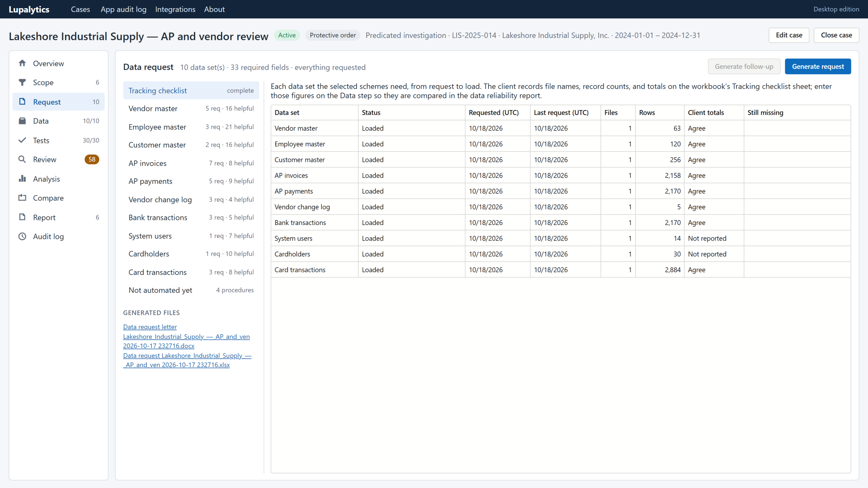Screen dimensions: 868x488
Task: Open the generated .xlsx workbook link
Action: tap(187, 360)
